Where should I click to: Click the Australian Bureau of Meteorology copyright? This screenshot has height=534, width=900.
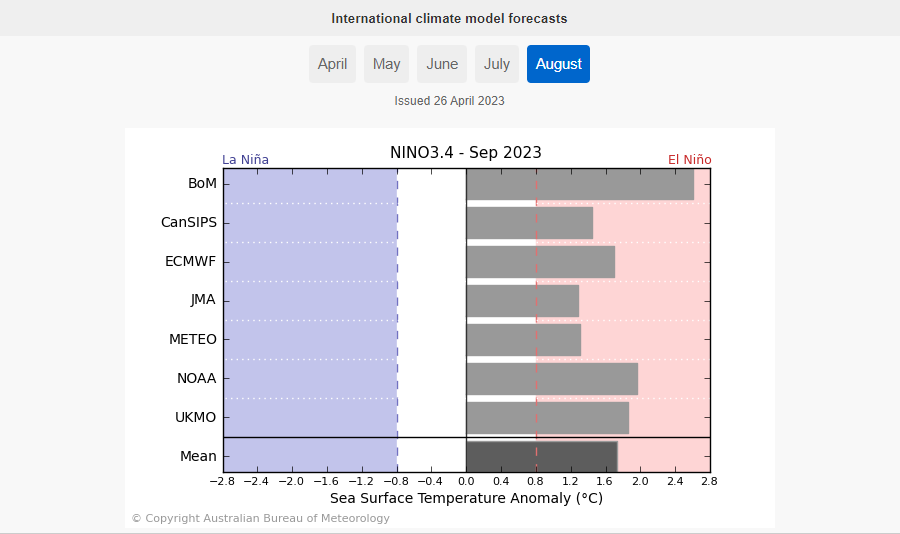(x=261, y=518)
